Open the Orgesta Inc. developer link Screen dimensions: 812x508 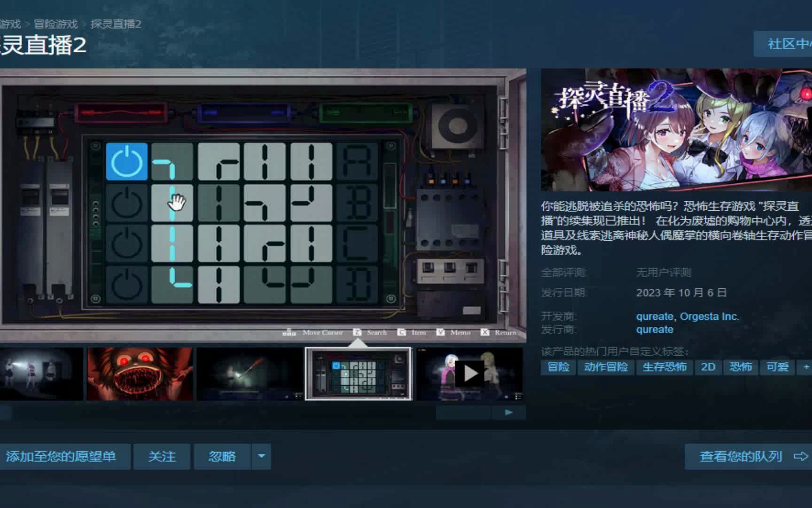pyautogui.click(x=710, y=317)
